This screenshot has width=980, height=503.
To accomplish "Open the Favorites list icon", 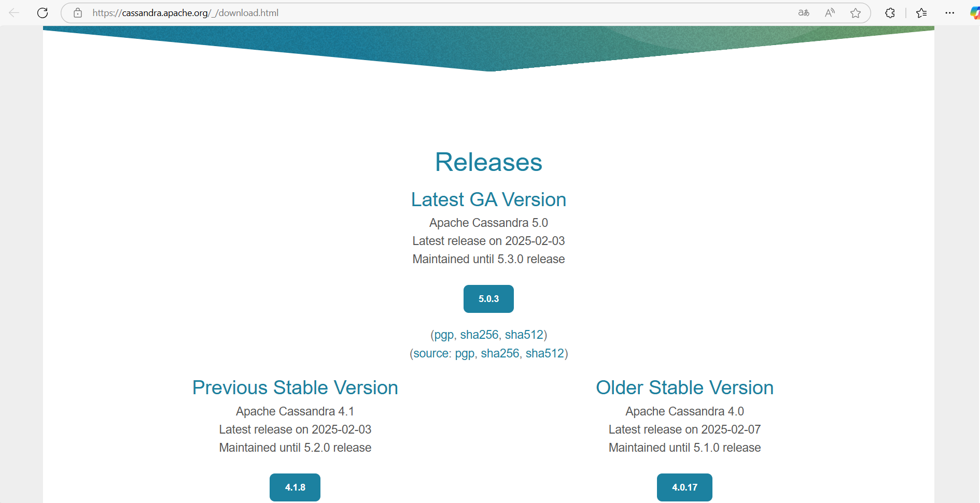I will 921,13.
